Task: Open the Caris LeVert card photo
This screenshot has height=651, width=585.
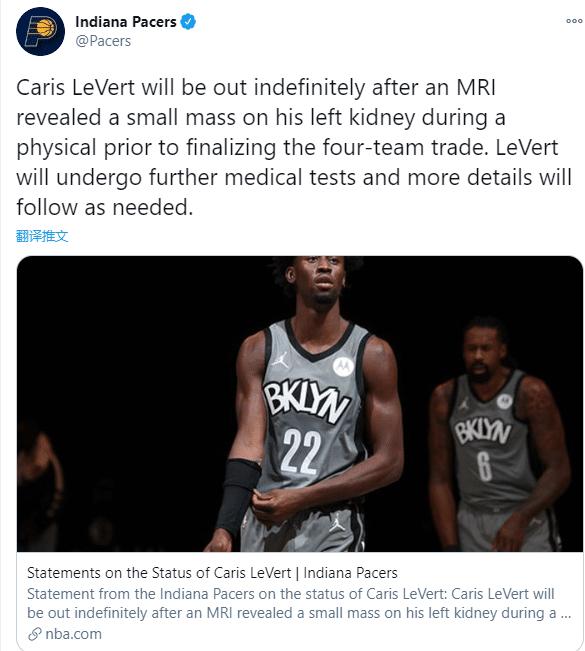Action: (x=300, y=404)
